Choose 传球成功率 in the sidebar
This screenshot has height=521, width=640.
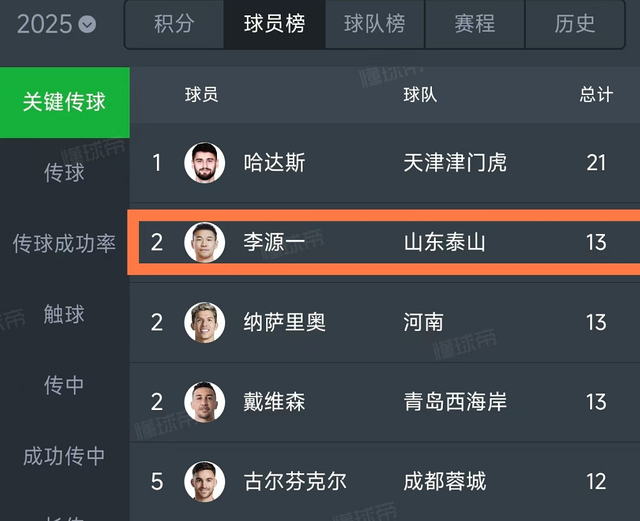tap(64, 244)
